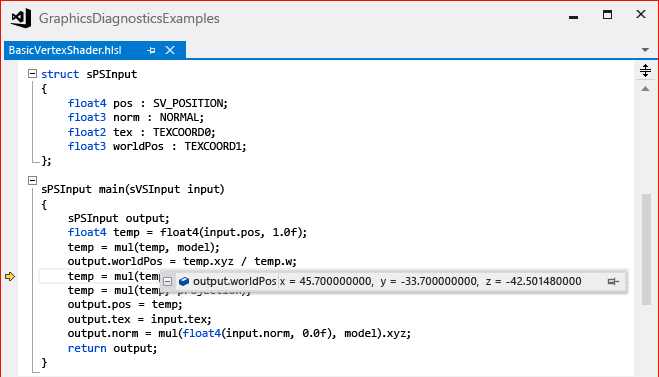Open the document tabs overflow dropdown

pos(645,50)
